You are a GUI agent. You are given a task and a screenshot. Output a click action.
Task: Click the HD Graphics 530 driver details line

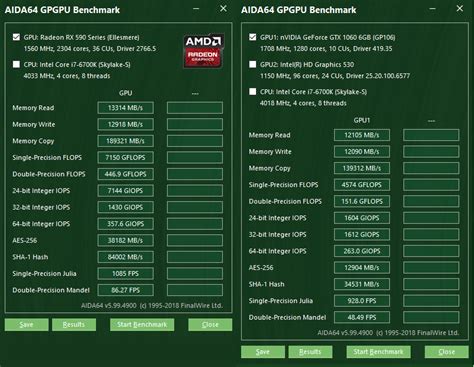coord(335,76)
